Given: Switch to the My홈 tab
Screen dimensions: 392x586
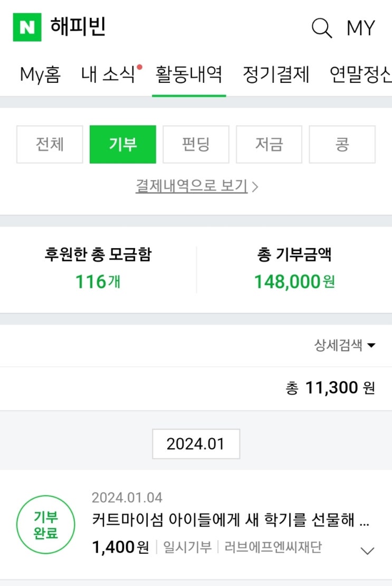Looking at the screenshot, I should pos(40,74).
